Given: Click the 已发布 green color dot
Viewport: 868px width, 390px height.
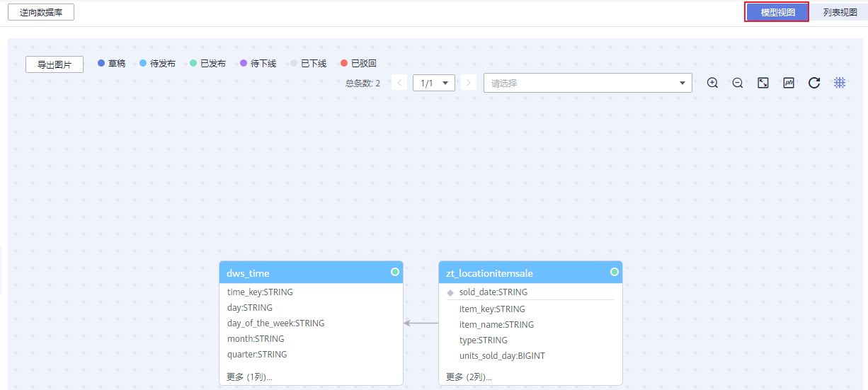Looking at the screenshot, I should [x=193, y=64].
